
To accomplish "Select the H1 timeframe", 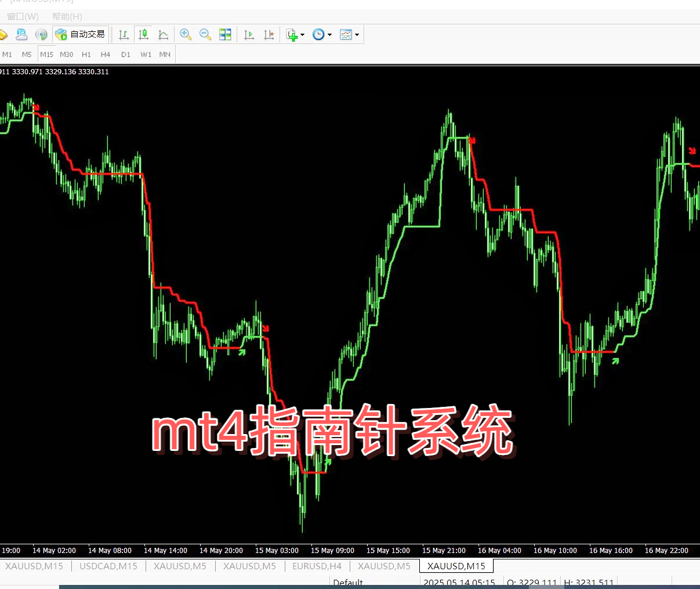I will point(86,54).
